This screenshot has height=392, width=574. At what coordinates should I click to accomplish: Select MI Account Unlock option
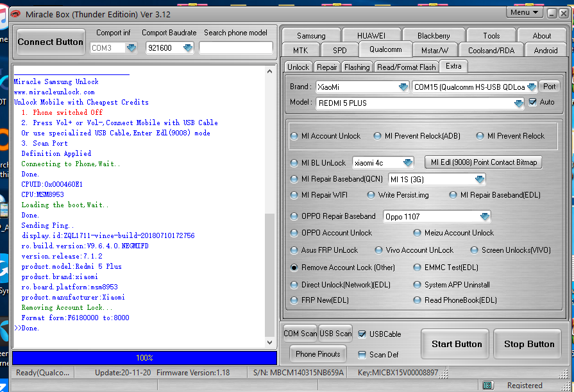click(325, 136)
